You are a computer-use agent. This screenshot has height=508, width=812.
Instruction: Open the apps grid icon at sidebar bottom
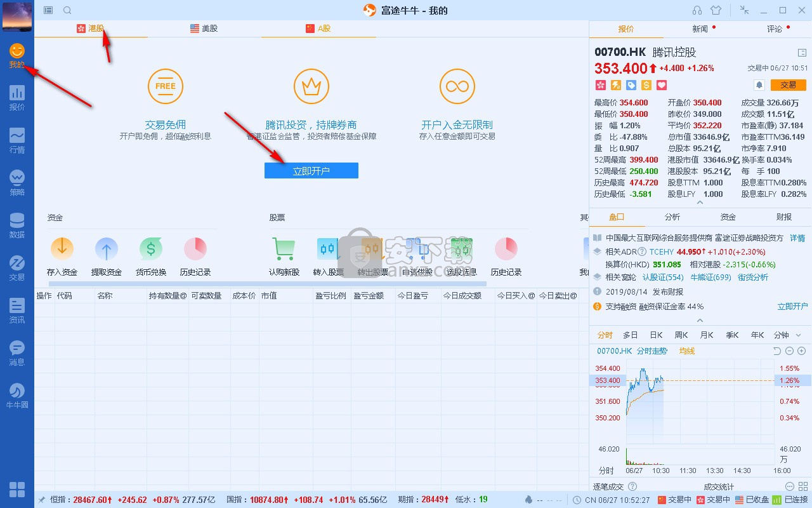click(x=17, y=489)
